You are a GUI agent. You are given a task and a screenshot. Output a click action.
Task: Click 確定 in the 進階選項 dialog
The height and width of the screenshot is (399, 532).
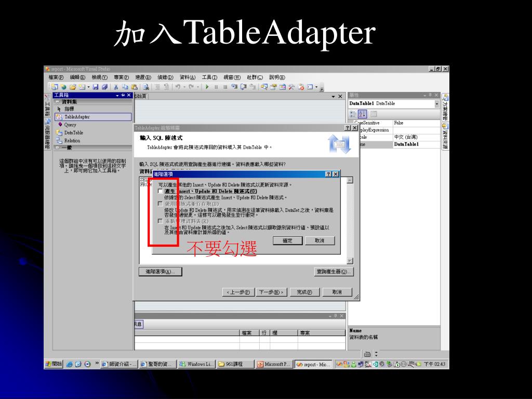[287, 241]
